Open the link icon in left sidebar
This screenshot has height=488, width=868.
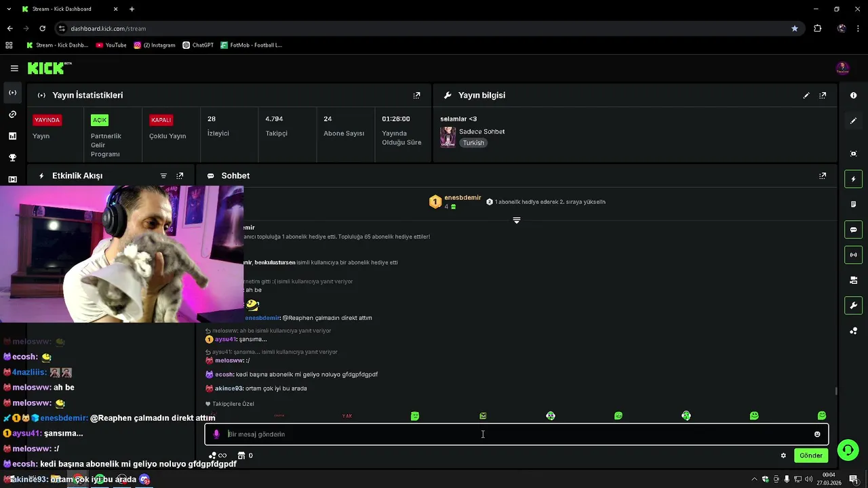point(12,115)
